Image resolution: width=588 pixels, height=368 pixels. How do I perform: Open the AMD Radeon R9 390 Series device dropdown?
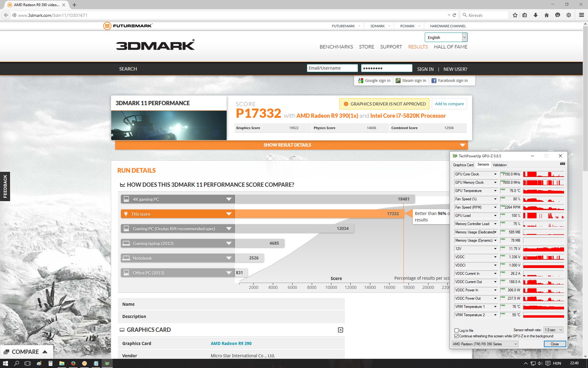pos(485,344)
